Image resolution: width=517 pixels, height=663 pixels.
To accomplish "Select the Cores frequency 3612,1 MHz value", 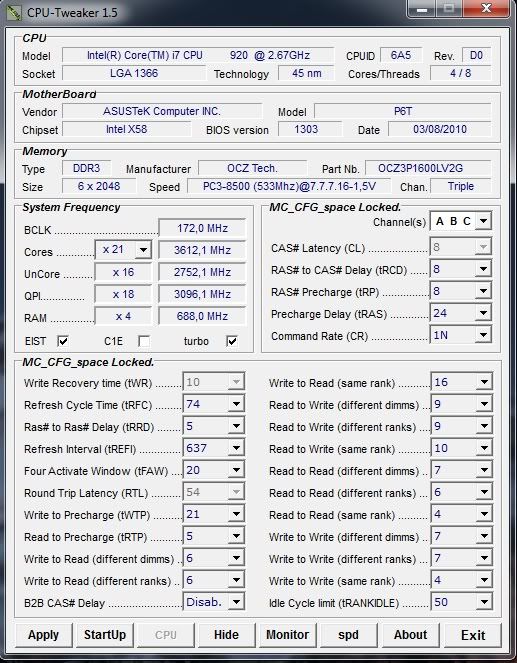I will click(202, 250).
